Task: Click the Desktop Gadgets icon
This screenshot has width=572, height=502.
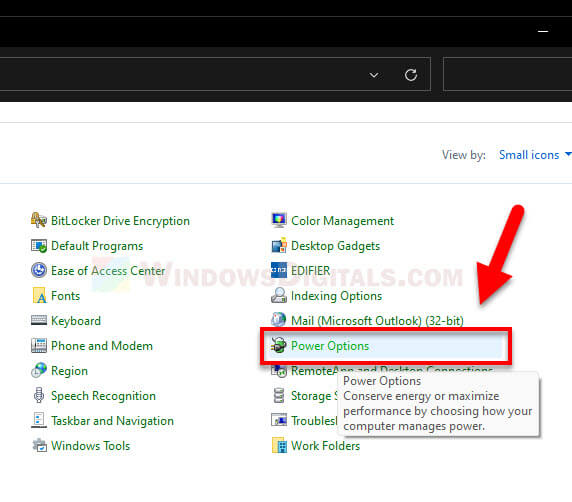Action: 279,246
